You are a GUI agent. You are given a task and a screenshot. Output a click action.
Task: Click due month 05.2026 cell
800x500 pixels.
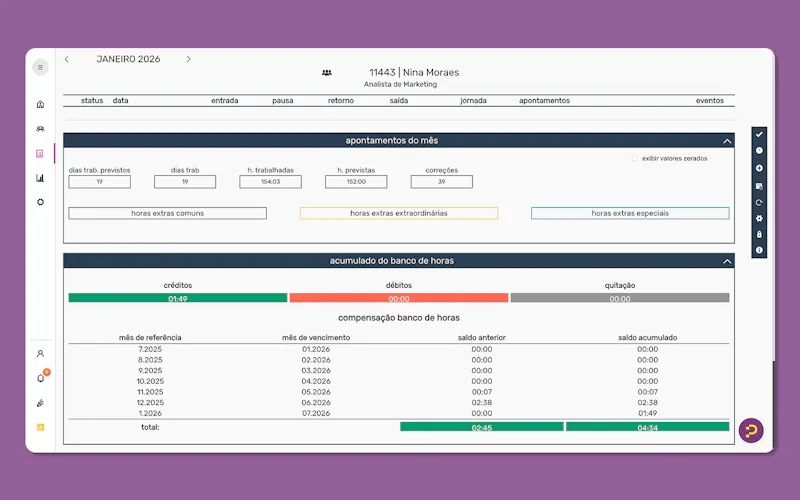pyautogui.click(x=316, y=392)
